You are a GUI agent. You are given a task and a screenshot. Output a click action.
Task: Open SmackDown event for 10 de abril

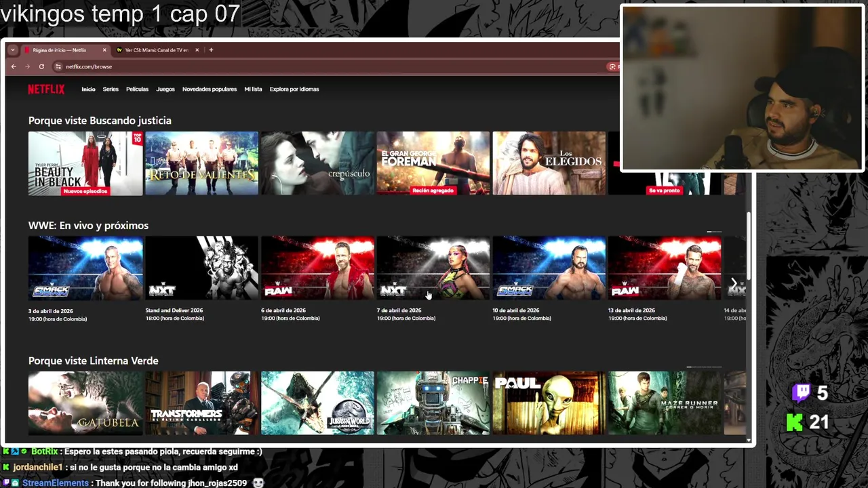tap(549, 268)
